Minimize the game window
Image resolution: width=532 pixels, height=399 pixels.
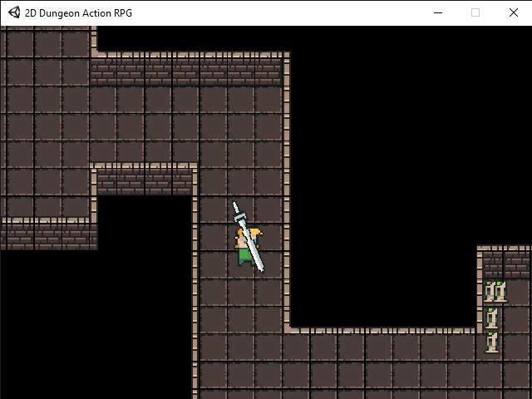[438, 13]
